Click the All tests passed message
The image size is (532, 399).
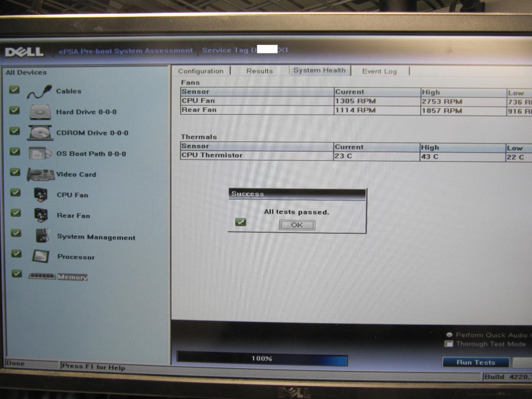click(x=297, y=212)
